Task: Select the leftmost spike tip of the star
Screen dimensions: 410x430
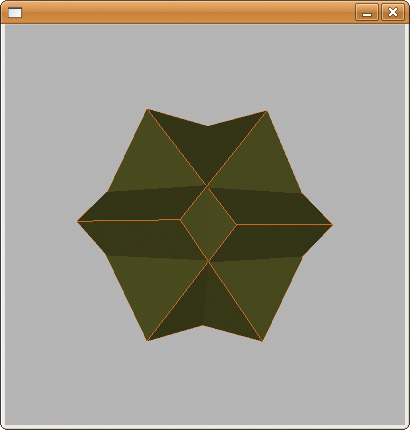Action: click(78, 221)
